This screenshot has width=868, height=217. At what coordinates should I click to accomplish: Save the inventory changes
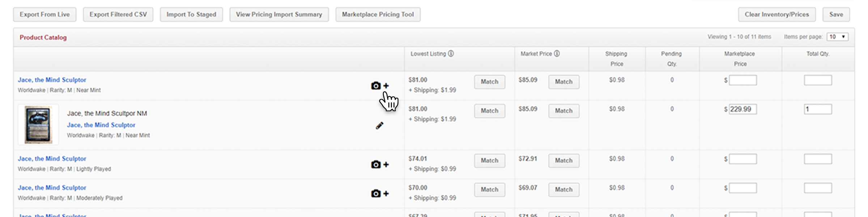tap(836, 14)
